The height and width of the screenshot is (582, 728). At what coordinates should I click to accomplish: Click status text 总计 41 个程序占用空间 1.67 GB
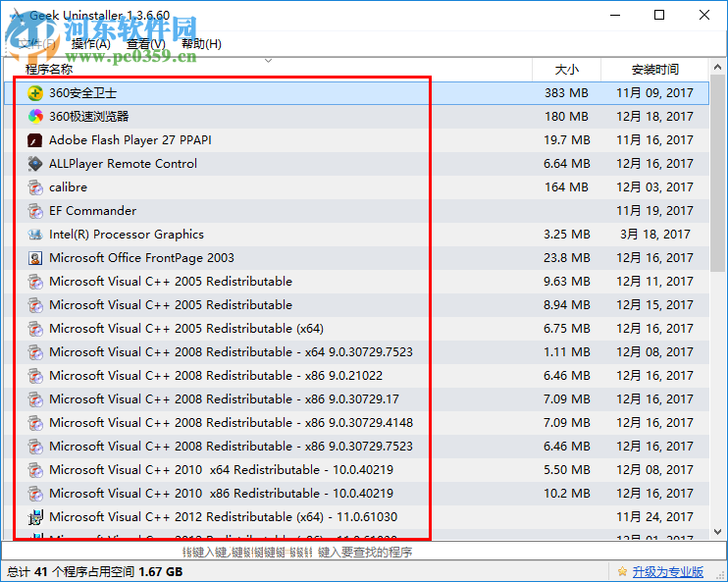(x=95, y=572)
